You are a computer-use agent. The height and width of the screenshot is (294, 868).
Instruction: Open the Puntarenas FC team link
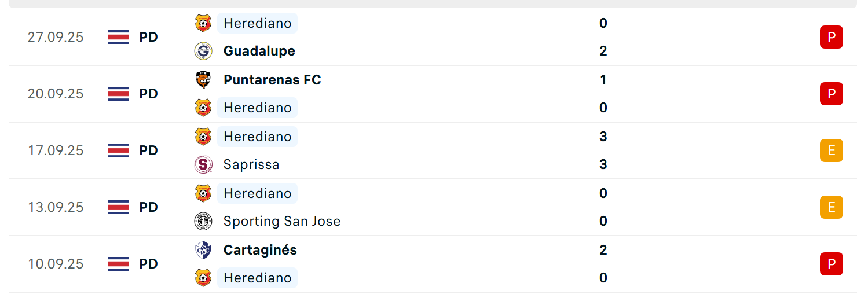(x=272, y=80)
